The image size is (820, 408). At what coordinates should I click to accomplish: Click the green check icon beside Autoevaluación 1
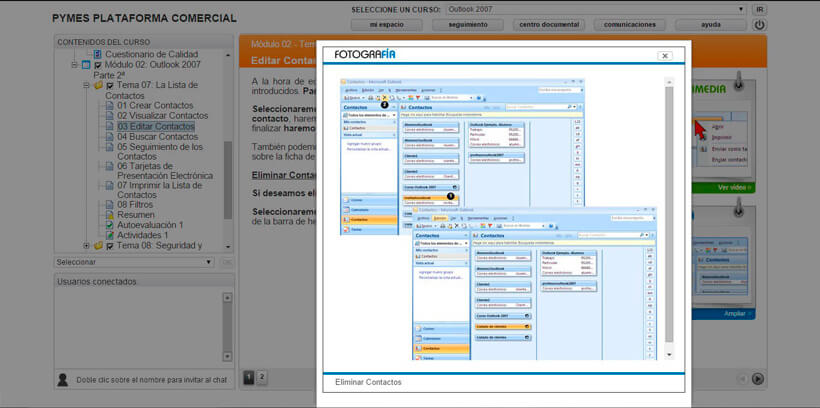[109, 225]
